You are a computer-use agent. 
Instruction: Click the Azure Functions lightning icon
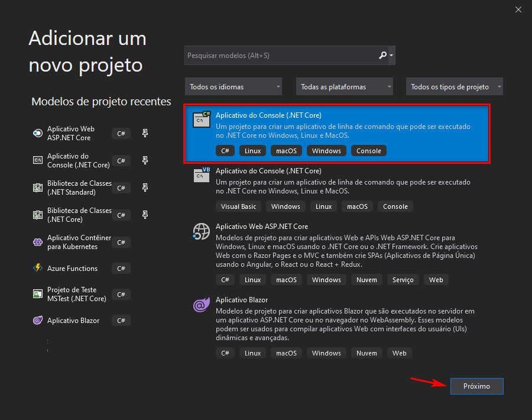(x=37, y=268)
